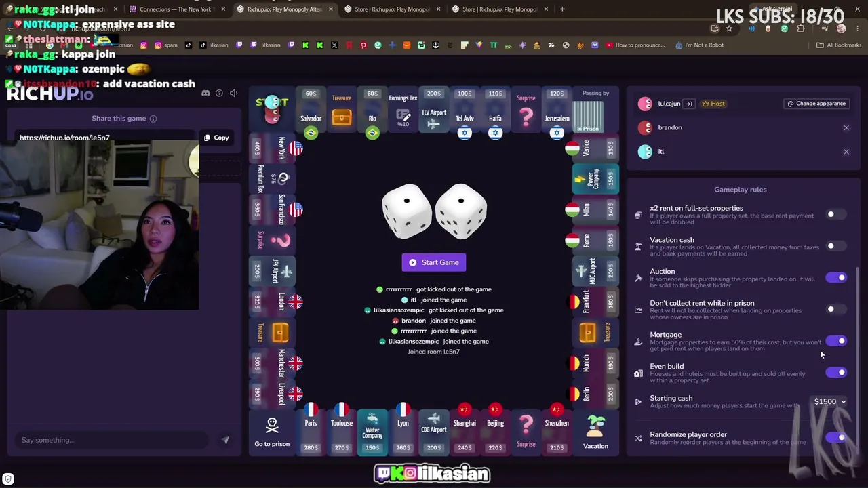Turn off the Mortgage rule
868x488 pixels.
[835, 340]
